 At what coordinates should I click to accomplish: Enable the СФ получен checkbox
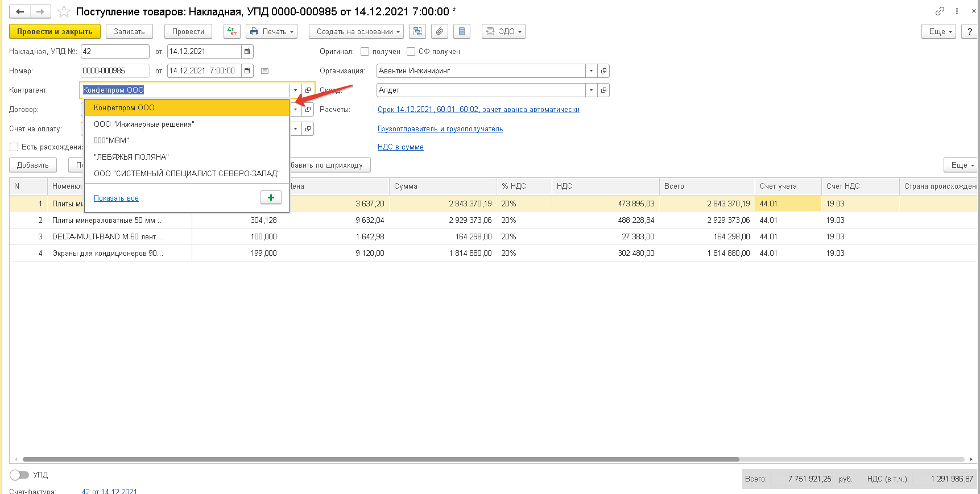pos(411,51)
